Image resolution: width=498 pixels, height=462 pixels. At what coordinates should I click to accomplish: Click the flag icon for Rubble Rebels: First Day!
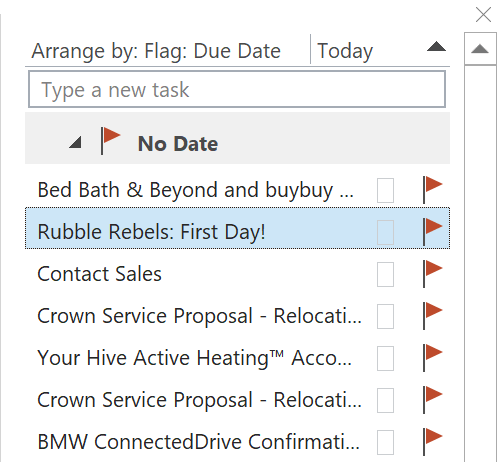(x=432, y=232)
